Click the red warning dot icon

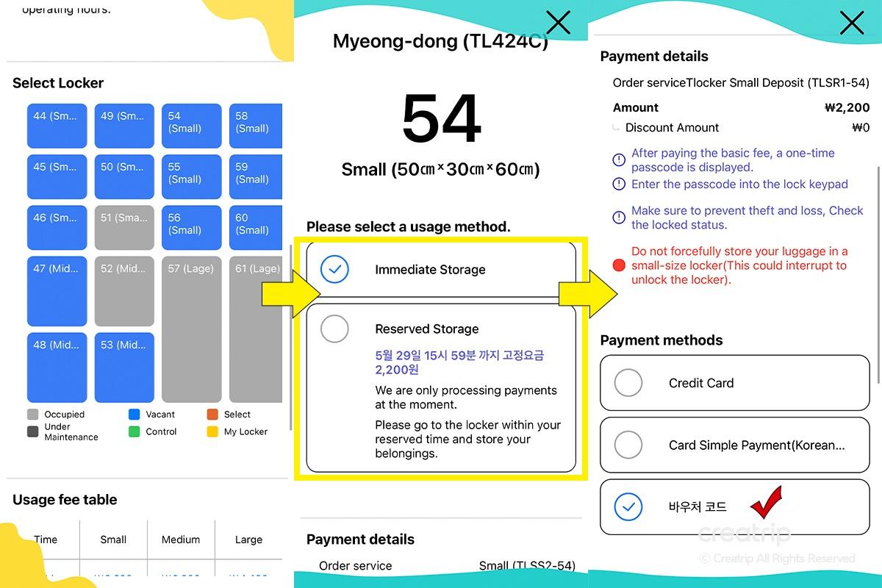tap(619, 265)
